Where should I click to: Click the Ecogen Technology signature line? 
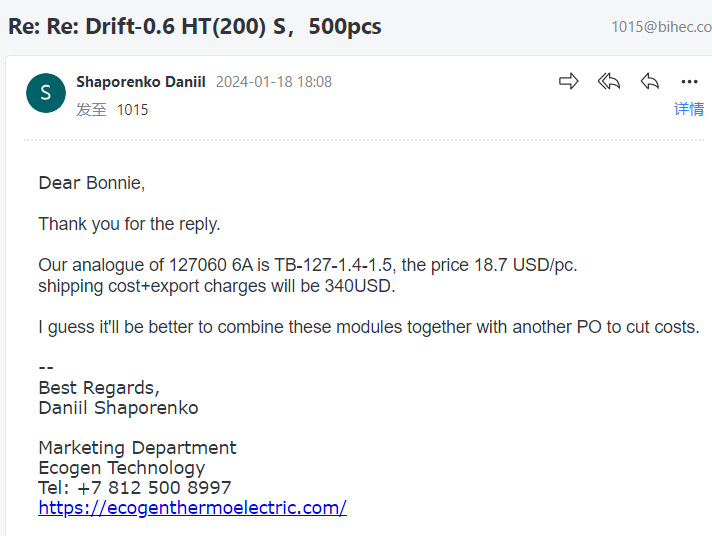[122, 468]
